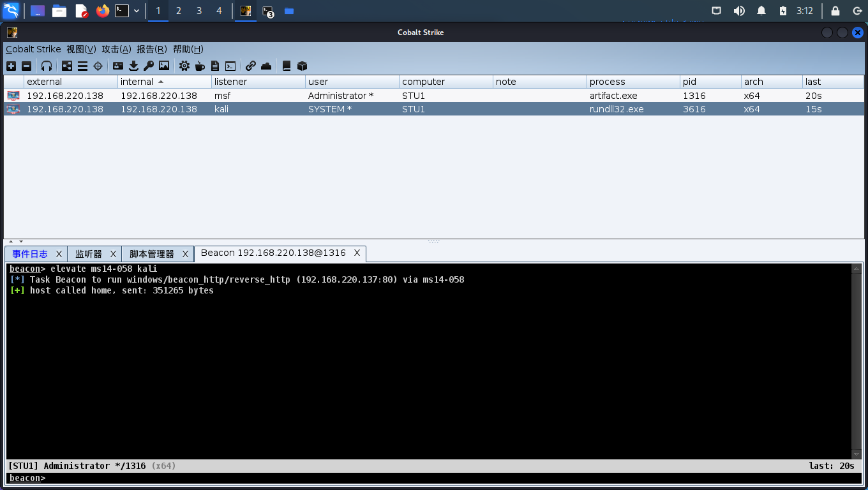Screen dimensions: 868x490
Task: Open the file manager from the top panel
Action: pyautogui.click(x=59, y=11)
